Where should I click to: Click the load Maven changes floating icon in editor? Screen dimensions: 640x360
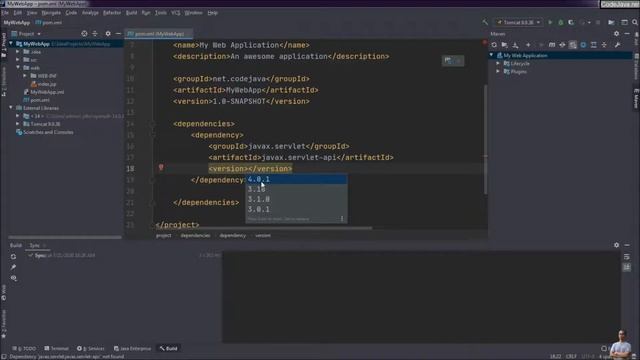pyautogui.click(x=448, y=61)
